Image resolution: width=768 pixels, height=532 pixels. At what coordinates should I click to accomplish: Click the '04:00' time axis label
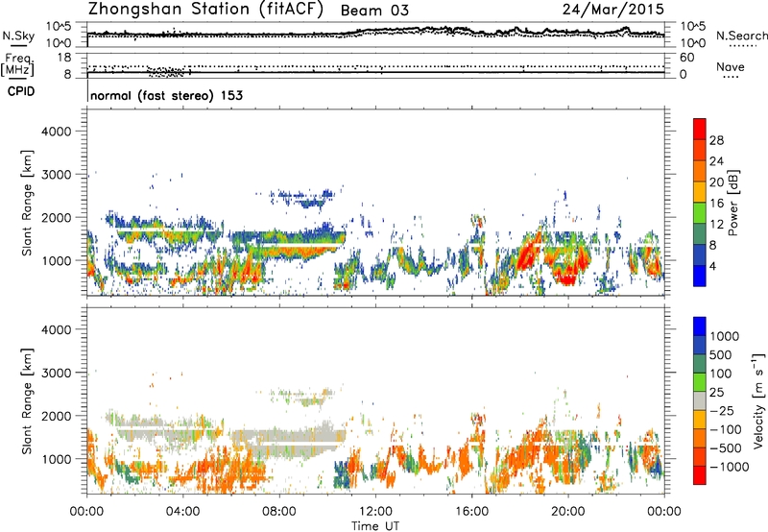point(183,512)
